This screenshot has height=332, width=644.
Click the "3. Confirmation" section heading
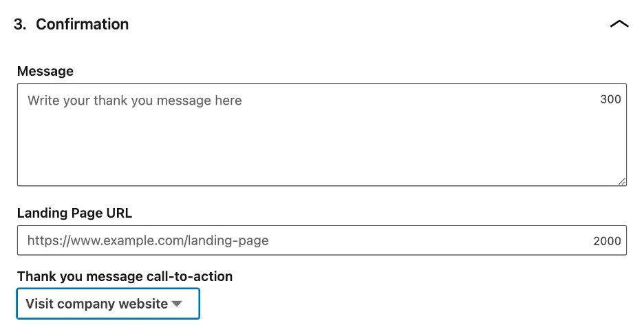coord(72,24)
